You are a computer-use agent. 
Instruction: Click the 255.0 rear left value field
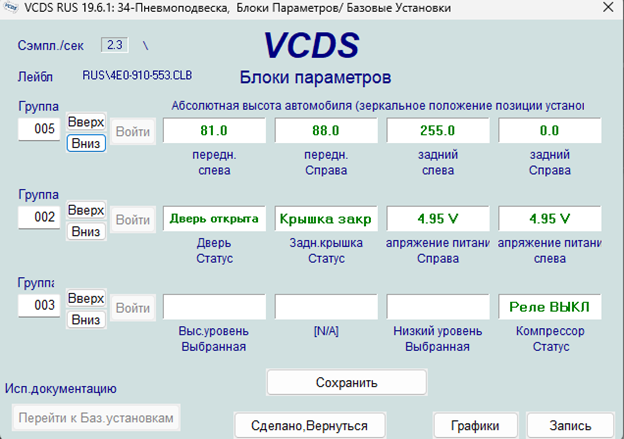point(437,131)
